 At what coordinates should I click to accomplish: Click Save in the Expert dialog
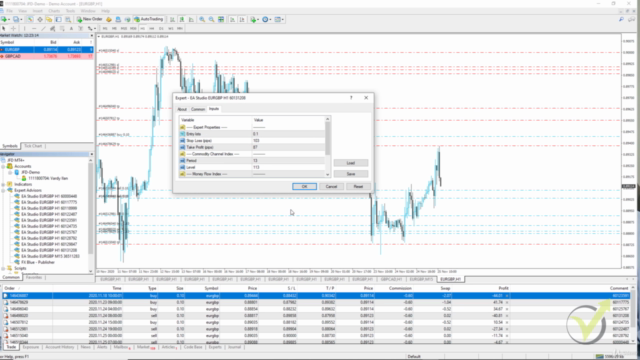click(x=351, y=174)
